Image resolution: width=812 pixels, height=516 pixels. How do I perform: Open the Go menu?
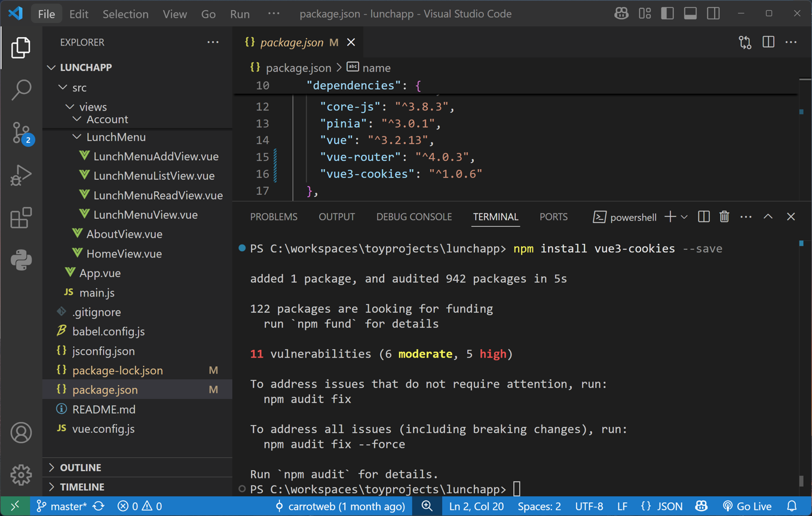[x=208, y=14]
